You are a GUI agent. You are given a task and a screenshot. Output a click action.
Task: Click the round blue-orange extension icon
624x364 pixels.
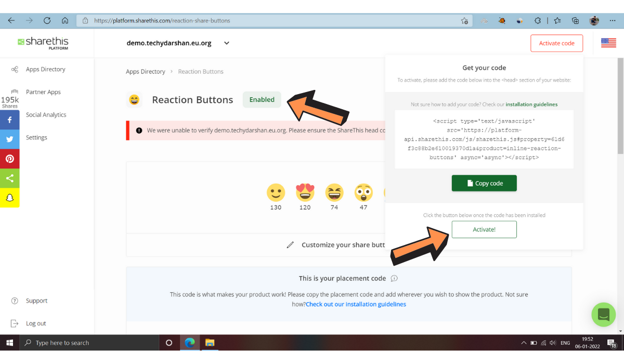tap(519, 21)
